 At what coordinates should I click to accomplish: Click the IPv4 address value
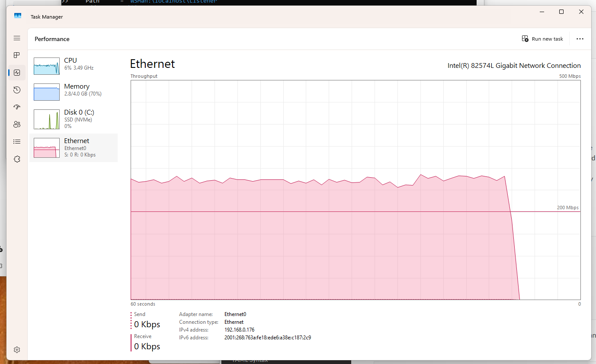coord(239,330)
